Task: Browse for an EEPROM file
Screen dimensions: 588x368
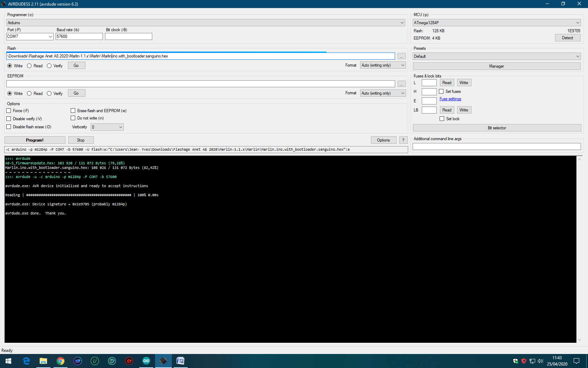Action: pos(401,84)
